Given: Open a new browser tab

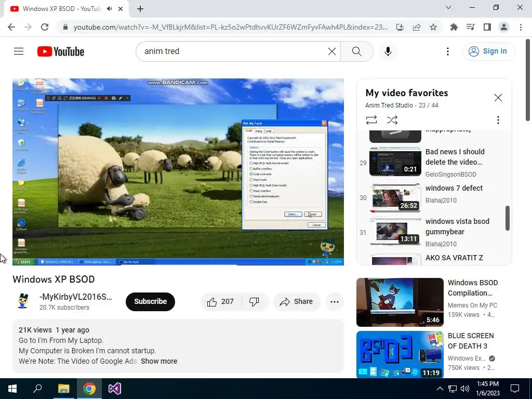Looking at the screenshot, I should [x=140, y=9].
